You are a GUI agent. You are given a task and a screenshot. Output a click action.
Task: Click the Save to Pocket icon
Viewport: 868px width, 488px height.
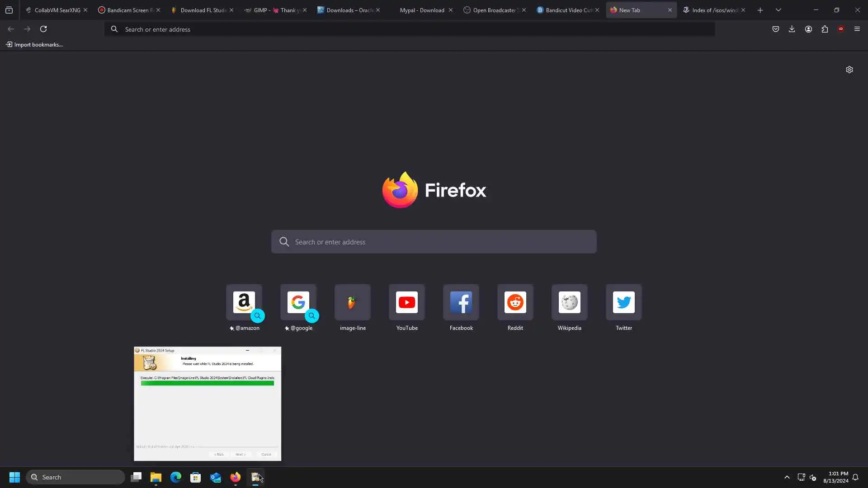[x=775, y=29]
